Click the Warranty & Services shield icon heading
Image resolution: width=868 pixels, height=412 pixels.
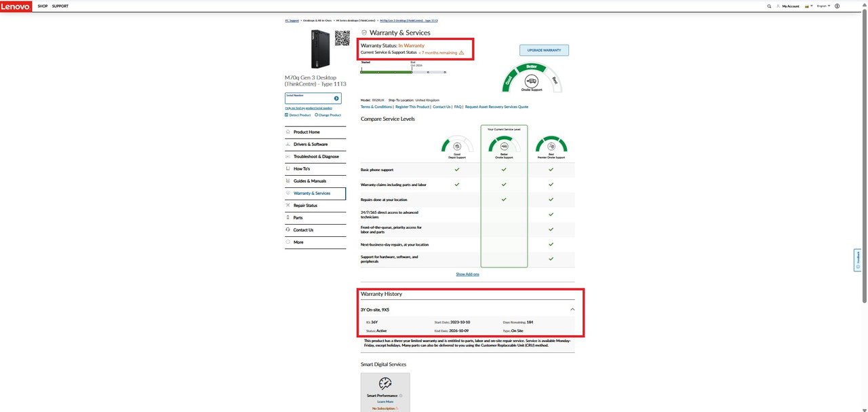coord(364,33)
